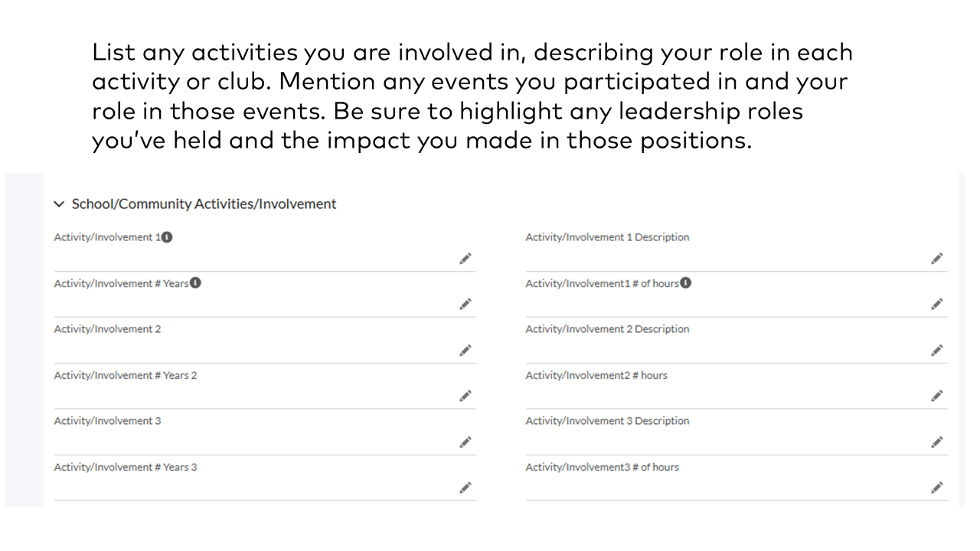The image size is (980, 551).
Task: Edit Activity/Involvement 2 Description pencil icon
Action: pos(937,350)
